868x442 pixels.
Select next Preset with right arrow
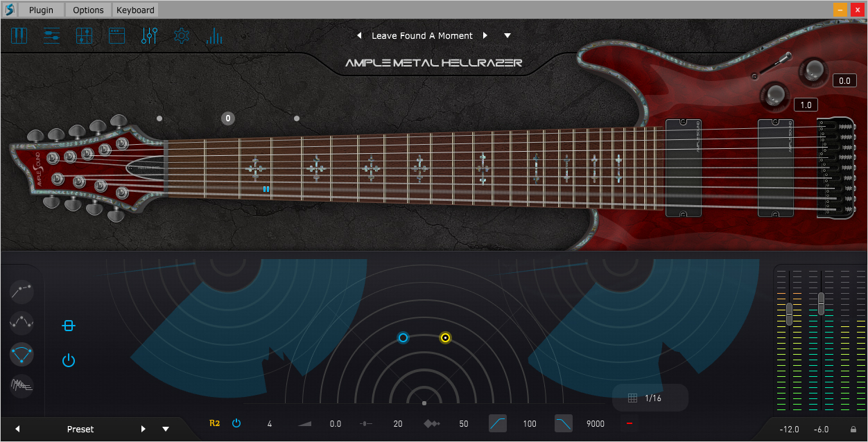click(x=144, y=430)
